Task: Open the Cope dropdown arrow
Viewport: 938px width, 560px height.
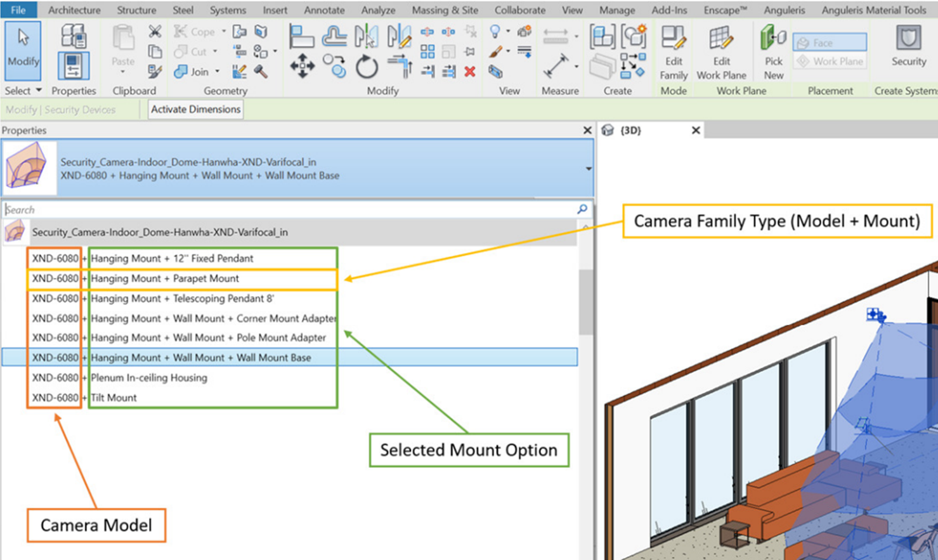Action: click(x=223, y=31)
